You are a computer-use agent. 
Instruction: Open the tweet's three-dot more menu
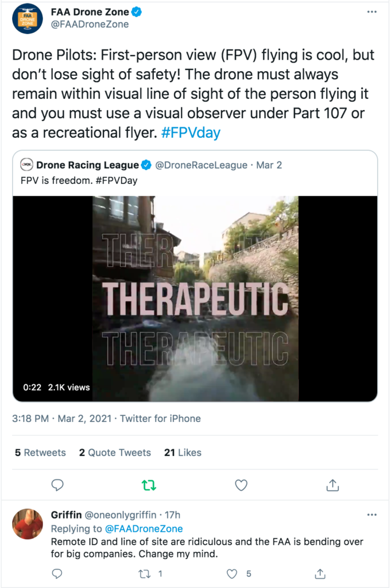click(372, 11)
